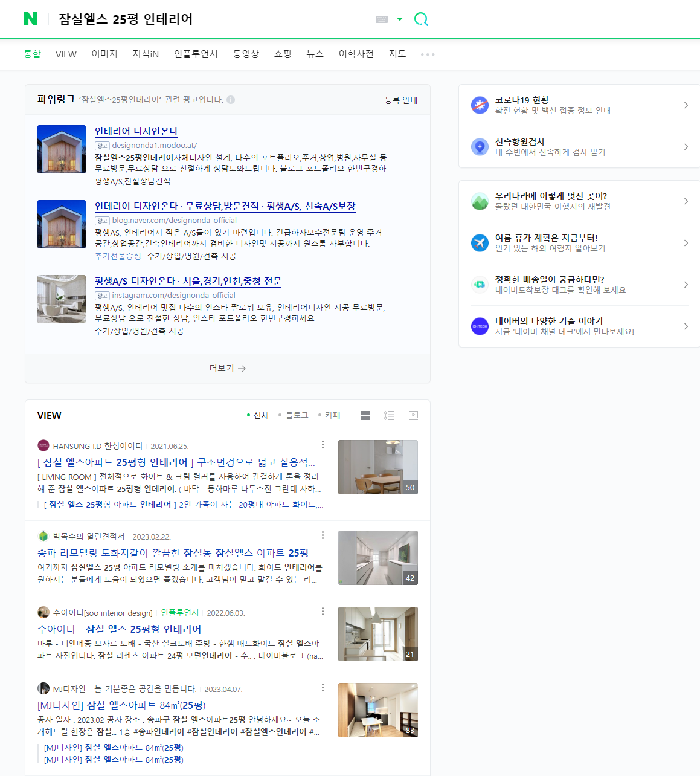
Task: Expand the search suggestion dropdown arrow
Action: [x=400, y=19]
